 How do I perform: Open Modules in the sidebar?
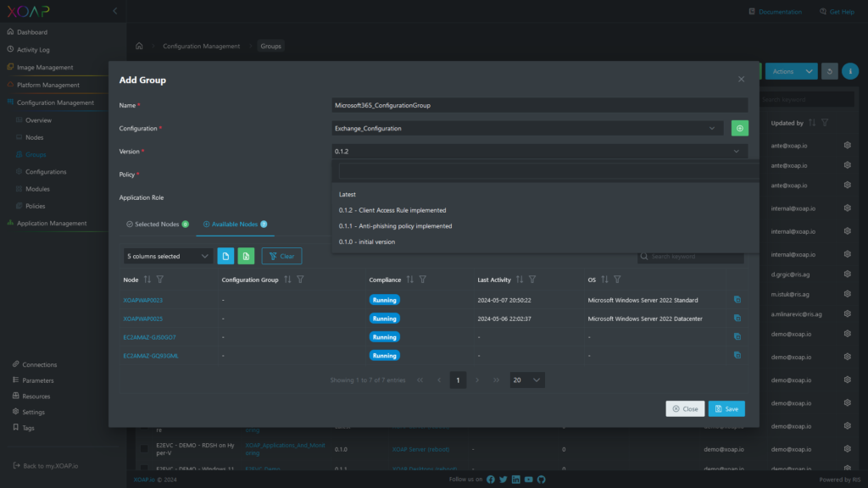coord(37,189)
